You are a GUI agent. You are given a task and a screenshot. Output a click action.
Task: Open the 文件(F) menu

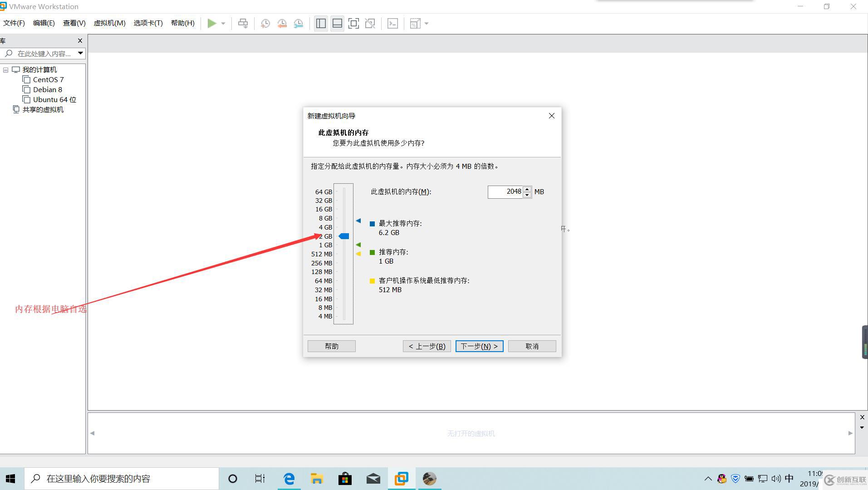[x=14, y=23]
